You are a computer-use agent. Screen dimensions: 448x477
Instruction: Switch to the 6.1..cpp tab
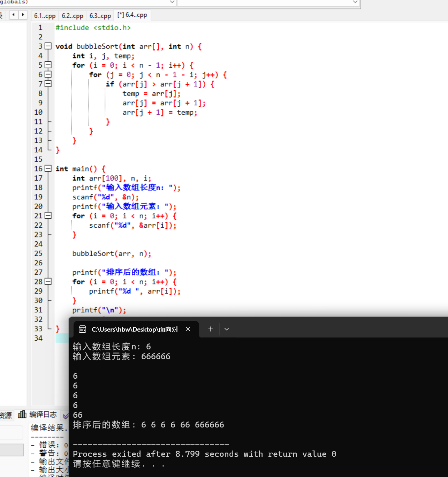pos(45,16)
